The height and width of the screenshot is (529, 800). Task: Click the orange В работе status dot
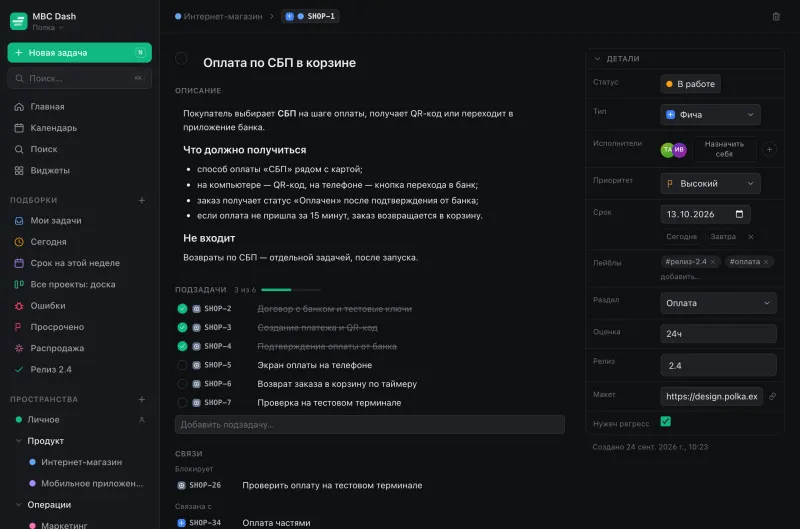point(669,84)
